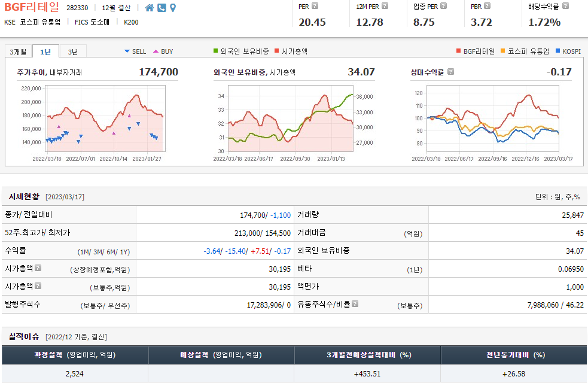Click the 외국인 보유비중 chart area

coord(291,118)
